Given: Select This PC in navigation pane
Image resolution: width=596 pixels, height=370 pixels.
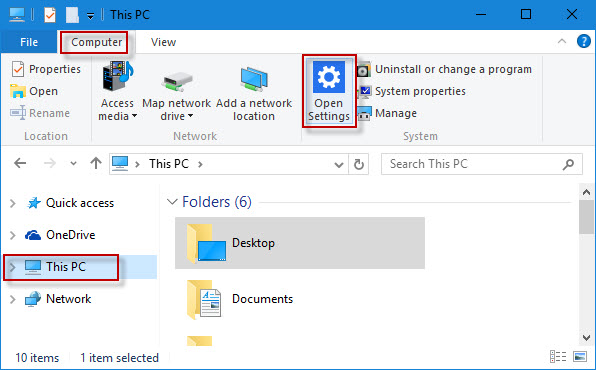Looking at the screenshot, I should coord(66,267).
